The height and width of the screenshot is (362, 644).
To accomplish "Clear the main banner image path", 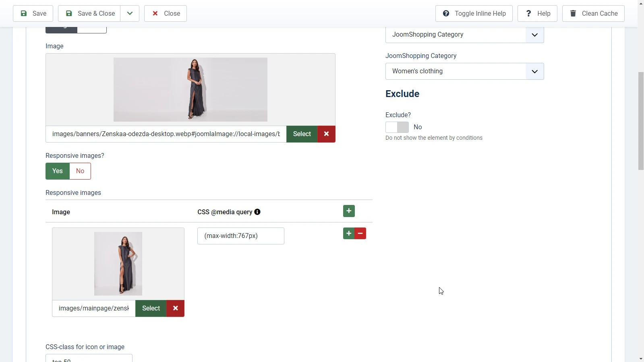I will coord(326,134).
